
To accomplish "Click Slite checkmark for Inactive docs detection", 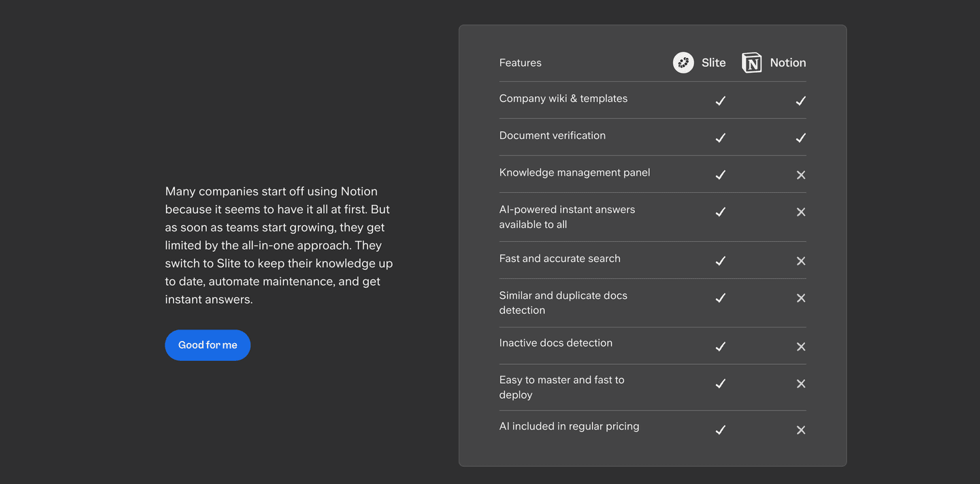I will point(721,346).
